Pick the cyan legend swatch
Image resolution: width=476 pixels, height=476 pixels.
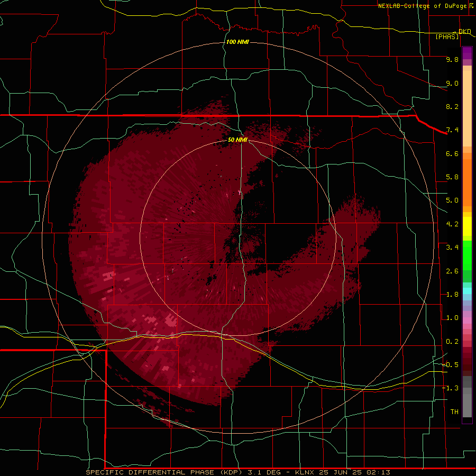[467, 290]
